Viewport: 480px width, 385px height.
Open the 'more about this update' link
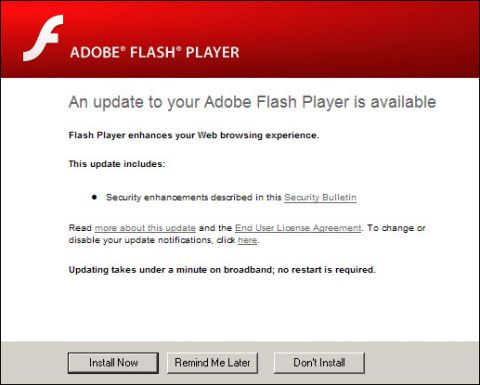coord(145,228)
